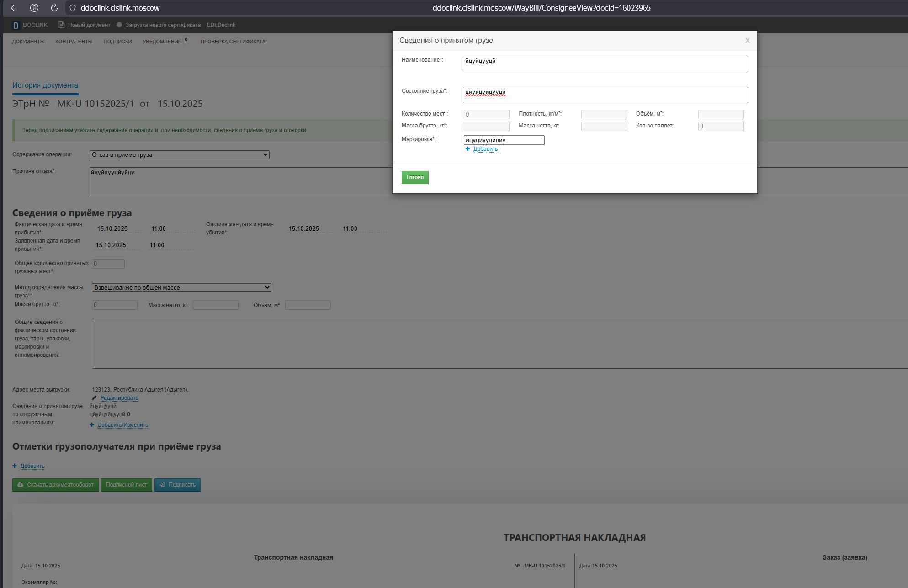This screenshot has height=588, width=908.
Task: Click the Yandex home icon in browser toolbar
Action: (x=34, y=8)
